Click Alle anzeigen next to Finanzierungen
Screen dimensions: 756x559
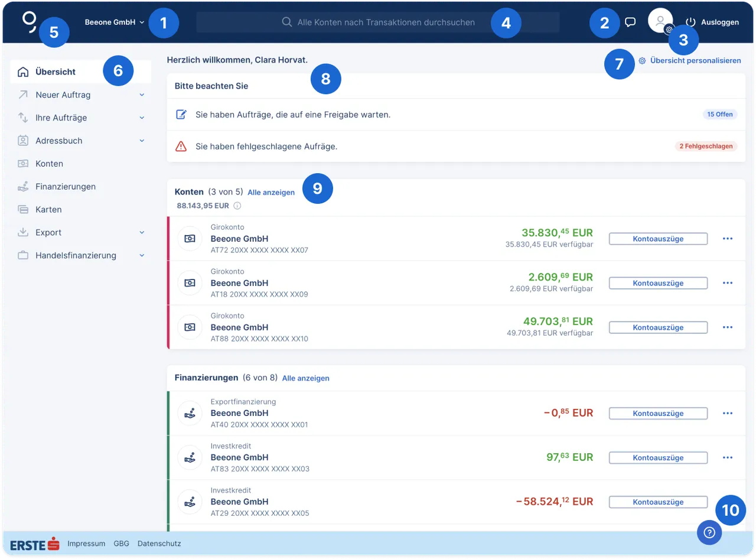[x=306, y=378]
